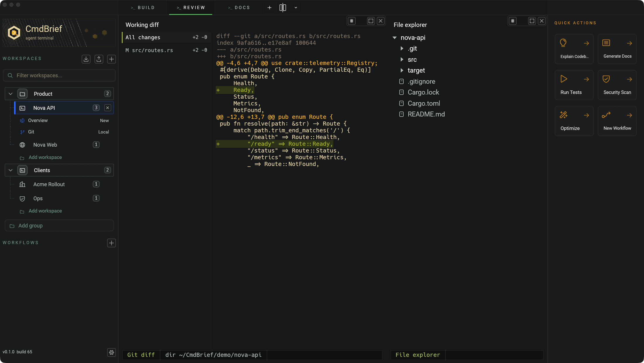This screenshot has width=644, height=363.
Task: Start the Security Scan action
Action: pyautogui.click(x=617, y=85)
